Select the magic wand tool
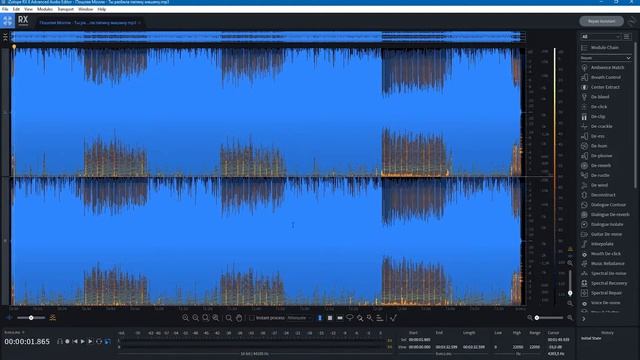This screenshot has height=360, width=640. [370, 318]
